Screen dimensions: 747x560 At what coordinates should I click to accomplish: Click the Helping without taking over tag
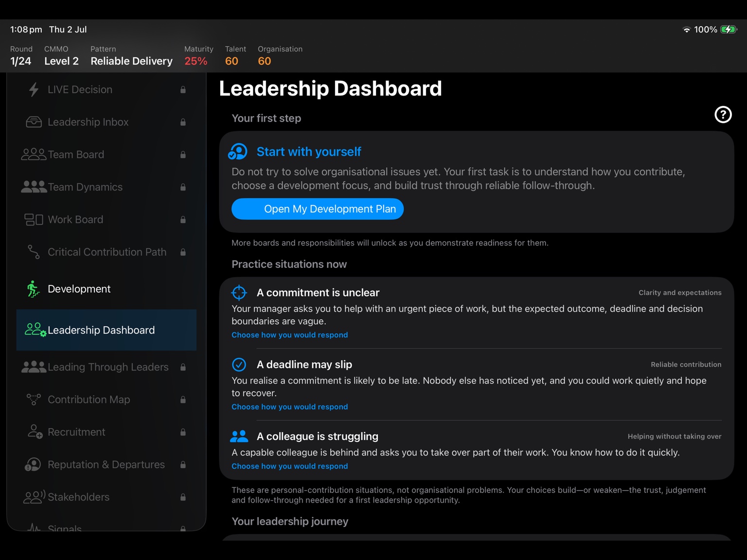pos(675,437)
